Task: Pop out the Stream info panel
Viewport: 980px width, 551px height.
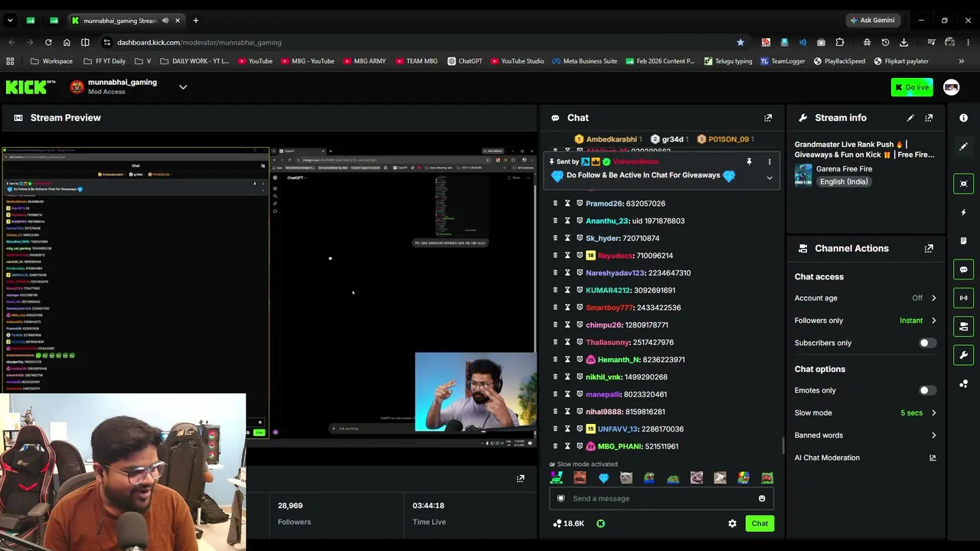Action: tap(929, 118)
